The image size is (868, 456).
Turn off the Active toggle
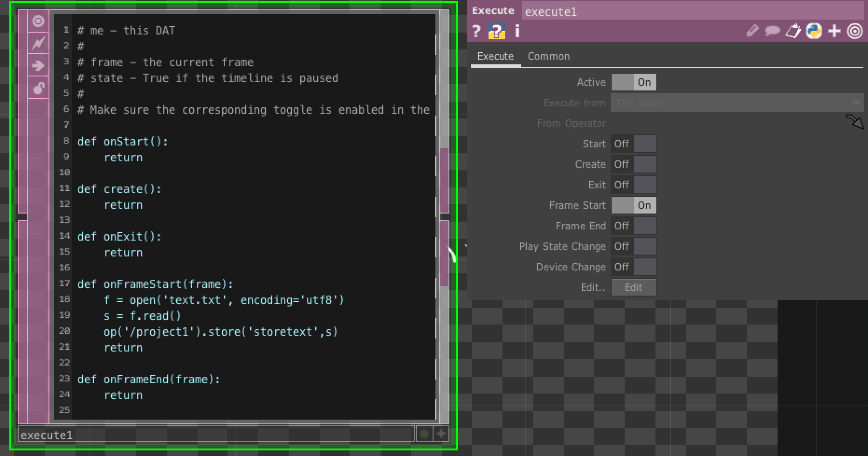click(634, 83)
